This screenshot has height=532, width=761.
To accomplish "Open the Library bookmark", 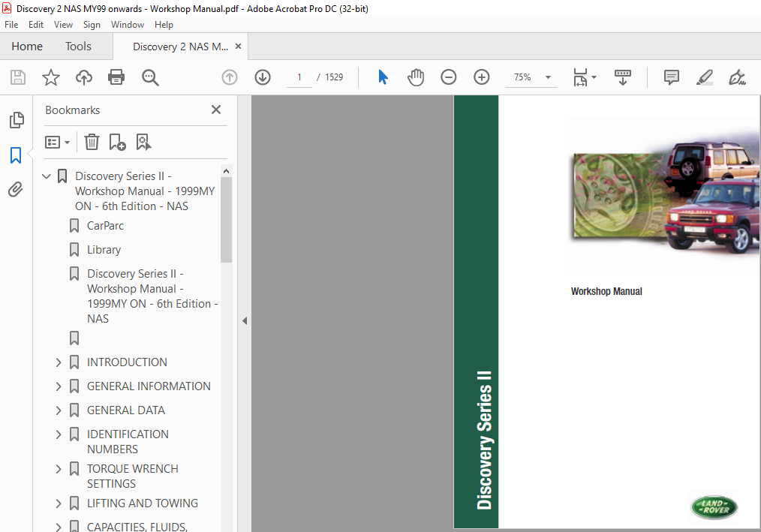I will click(104, 250).
